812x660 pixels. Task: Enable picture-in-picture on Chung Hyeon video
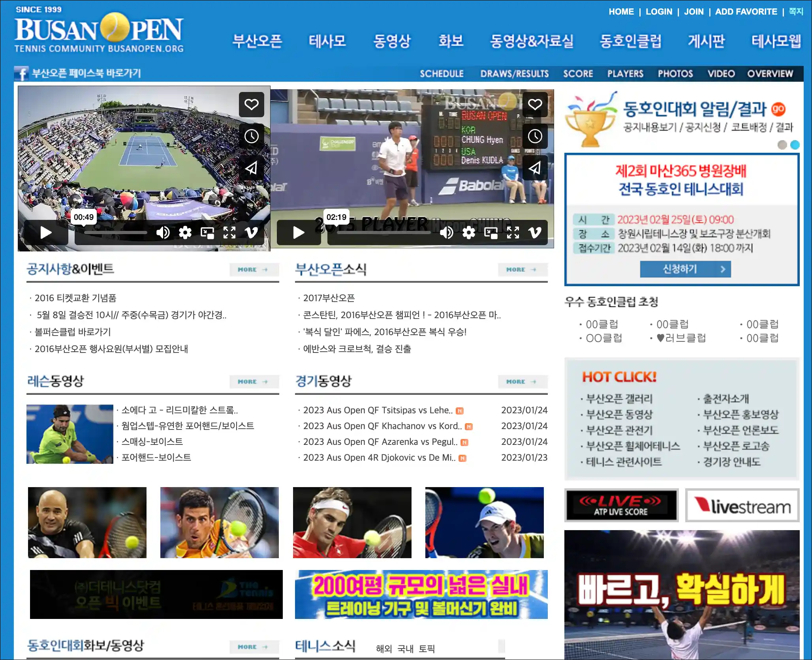point(491,233)
